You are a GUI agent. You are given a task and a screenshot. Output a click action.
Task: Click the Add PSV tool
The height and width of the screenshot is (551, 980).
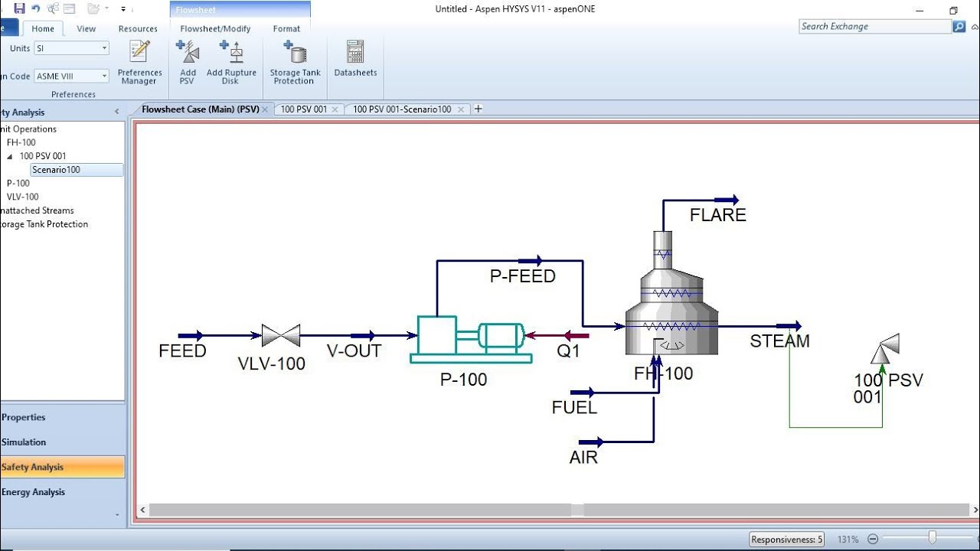(x=188, y=63)
